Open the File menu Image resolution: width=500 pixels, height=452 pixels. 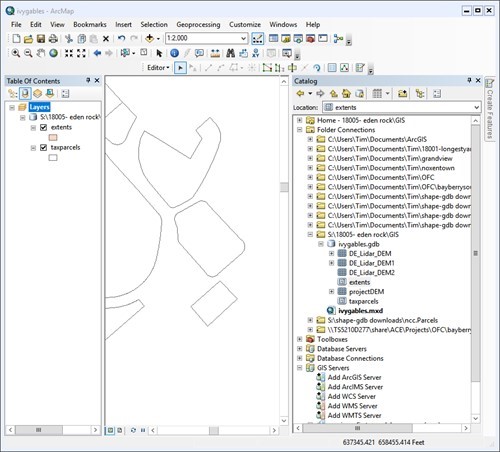point(16,24)
